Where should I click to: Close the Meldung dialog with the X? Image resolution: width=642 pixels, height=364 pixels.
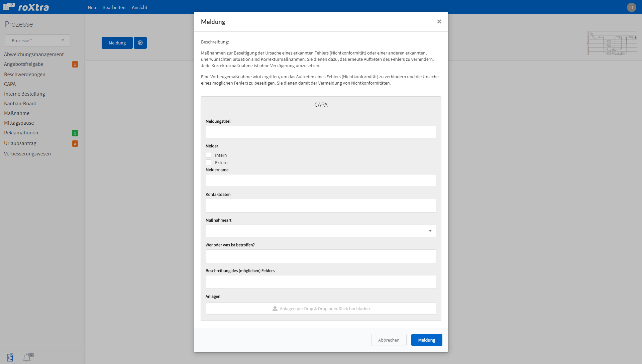[x=439, y=21]
